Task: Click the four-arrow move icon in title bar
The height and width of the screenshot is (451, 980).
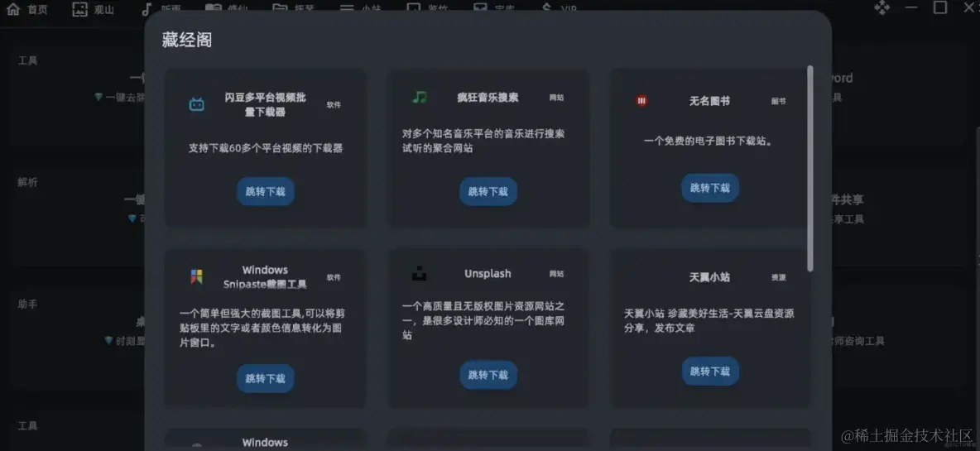Action: pos(882,7)
